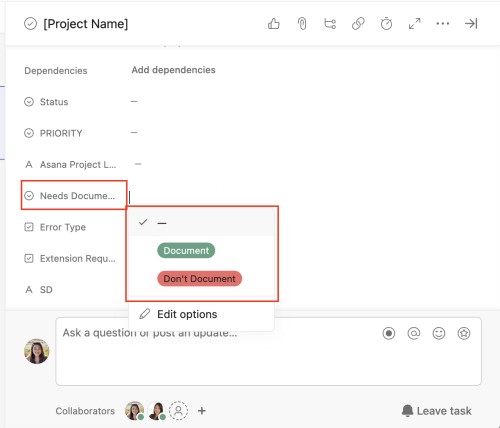Mention someone using the @ icon
The width and height of the screenshot is (500, 428).
414,333
